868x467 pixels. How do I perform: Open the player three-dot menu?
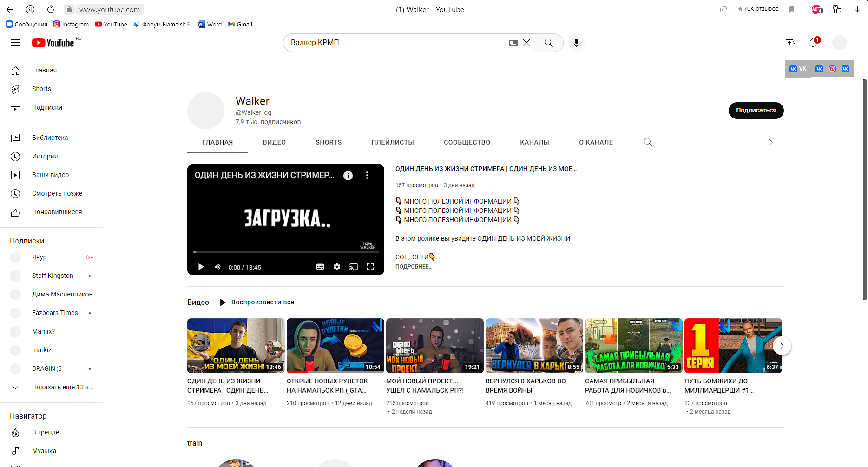coord(367,175)
